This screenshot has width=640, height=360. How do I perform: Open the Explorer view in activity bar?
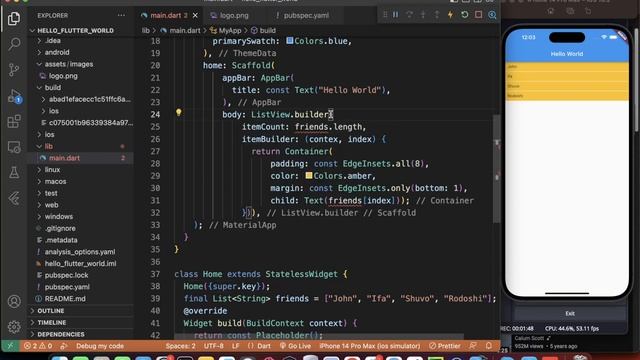point(14,18)
